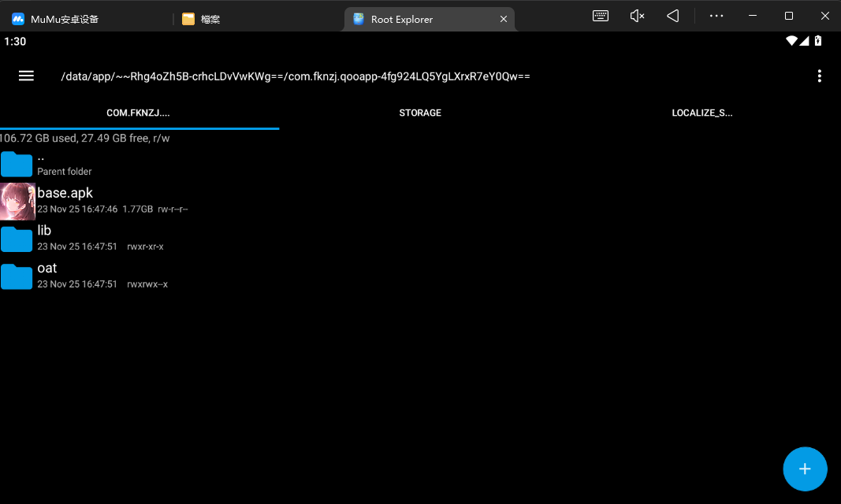Select the Root Explorer tab title
Viewport: 841px width, 504px height.
click(402, 19)
